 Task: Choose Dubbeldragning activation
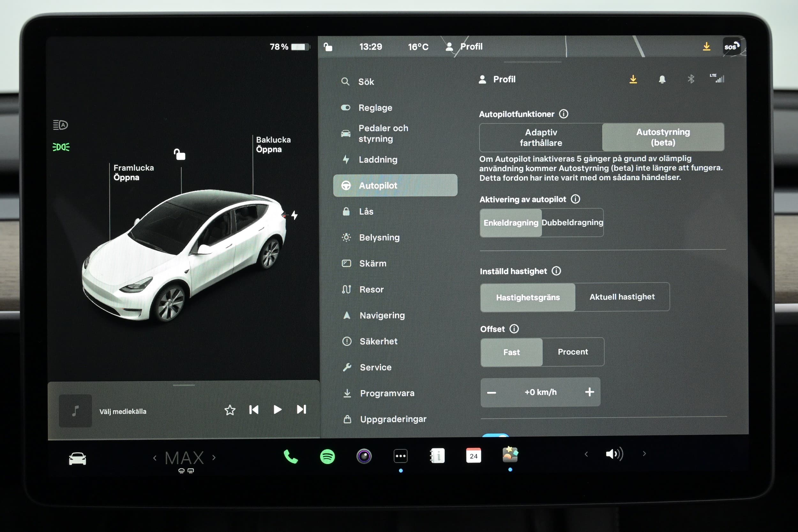[x=572, y=222]
